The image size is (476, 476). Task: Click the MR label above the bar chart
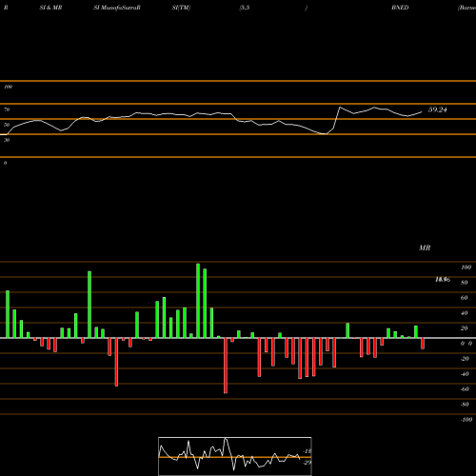(x=425, y=248)
